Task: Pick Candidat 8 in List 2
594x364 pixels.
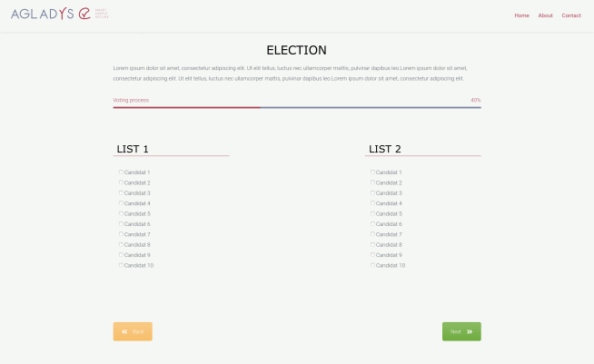Action: pyautogui.click(x=372, y=244)
